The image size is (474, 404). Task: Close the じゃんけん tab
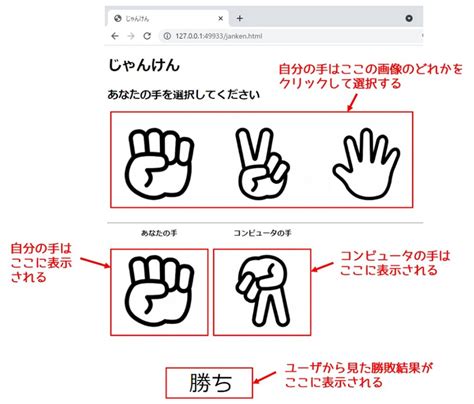[220, 18]
